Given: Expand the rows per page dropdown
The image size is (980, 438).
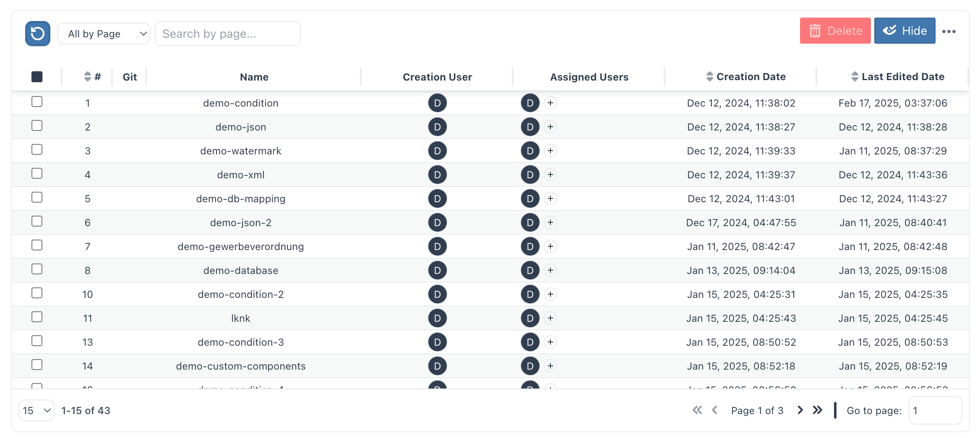Looking at the screenshot, I should (x=36, y=410).
